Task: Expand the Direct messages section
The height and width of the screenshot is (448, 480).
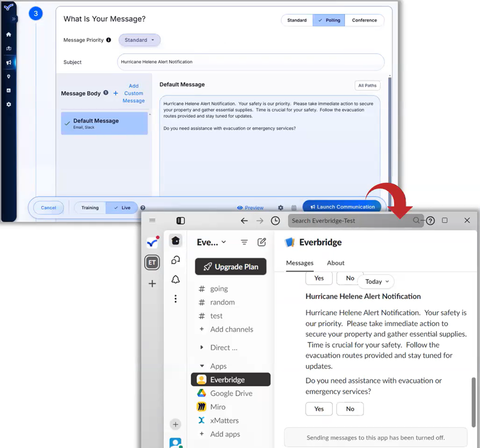Action: click(202, 348)
